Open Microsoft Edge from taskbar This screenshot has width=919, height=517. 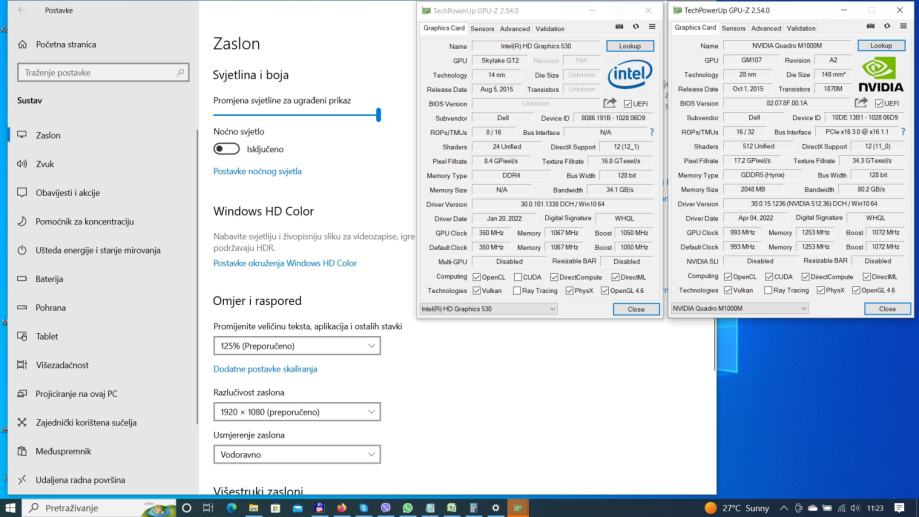232,508
